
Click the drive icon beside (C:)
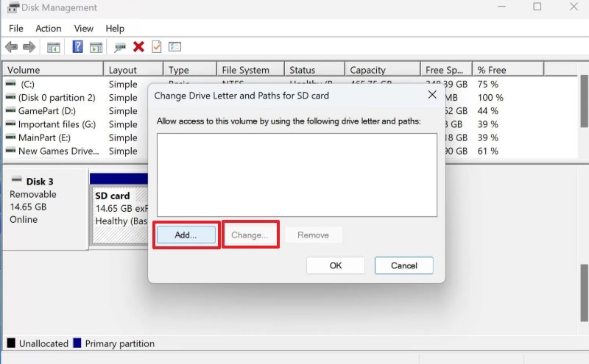[x=11, y=83]
